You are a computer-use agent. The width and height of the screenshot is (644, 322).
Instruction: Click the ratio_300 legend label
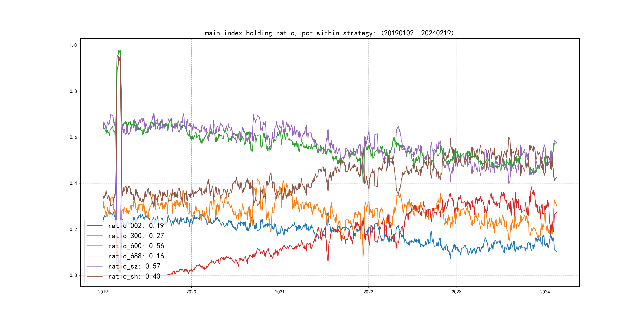(x=136, y=236)
